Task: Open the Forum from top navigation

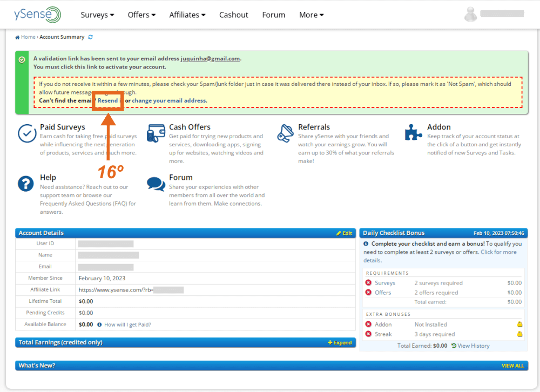Action: click(273, 15)
